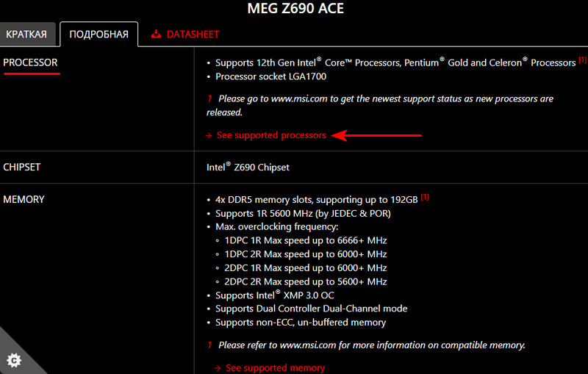Click the Processor socket LGA1700 line
588x374 pixels.
click(x=270, y=76)
